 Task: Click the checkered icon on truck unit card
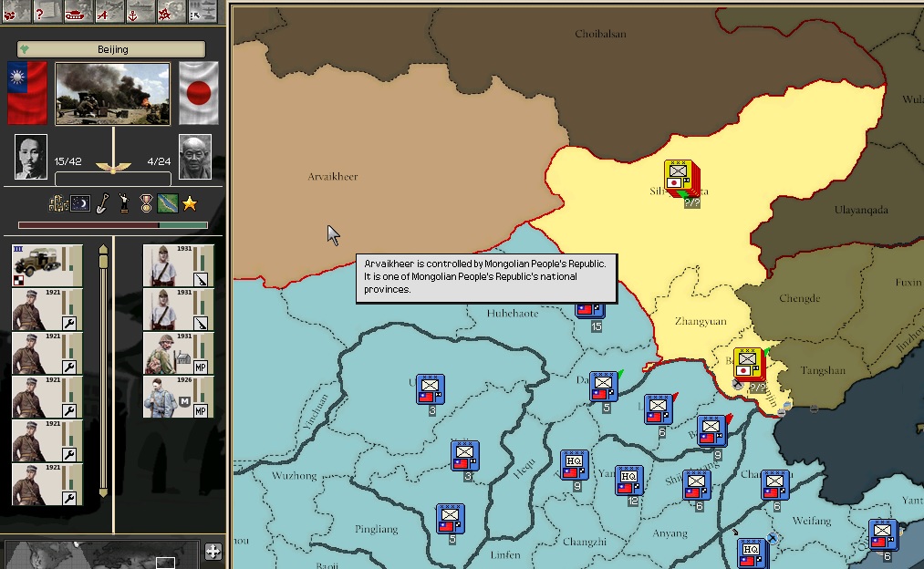click(18, 280)
